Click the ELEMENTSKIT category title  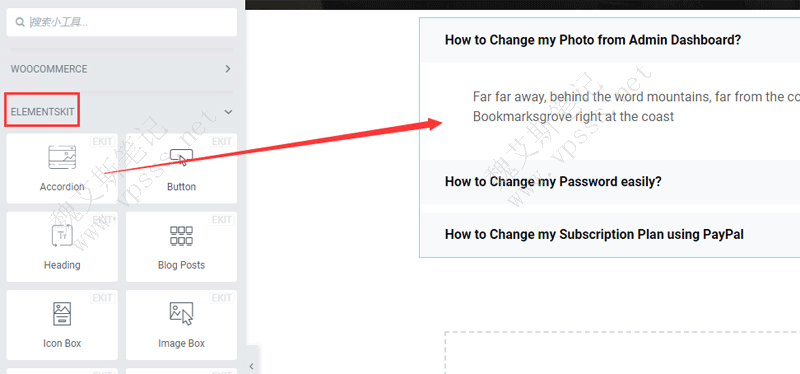tap(42, 112)
